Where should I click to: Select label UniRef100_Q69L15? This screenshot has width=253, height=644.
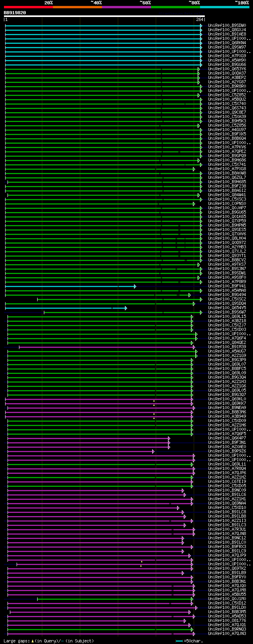pos(227,316)
